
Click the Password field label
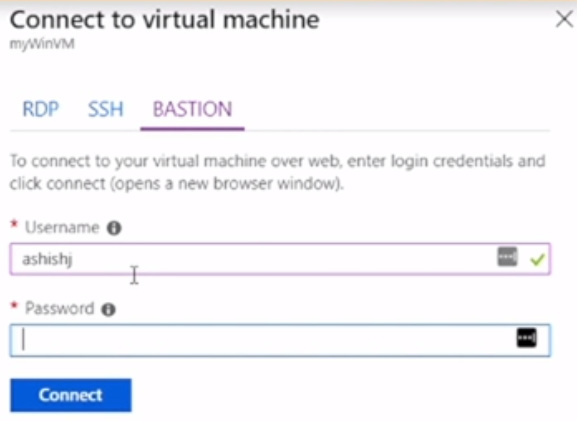(60, 308)
